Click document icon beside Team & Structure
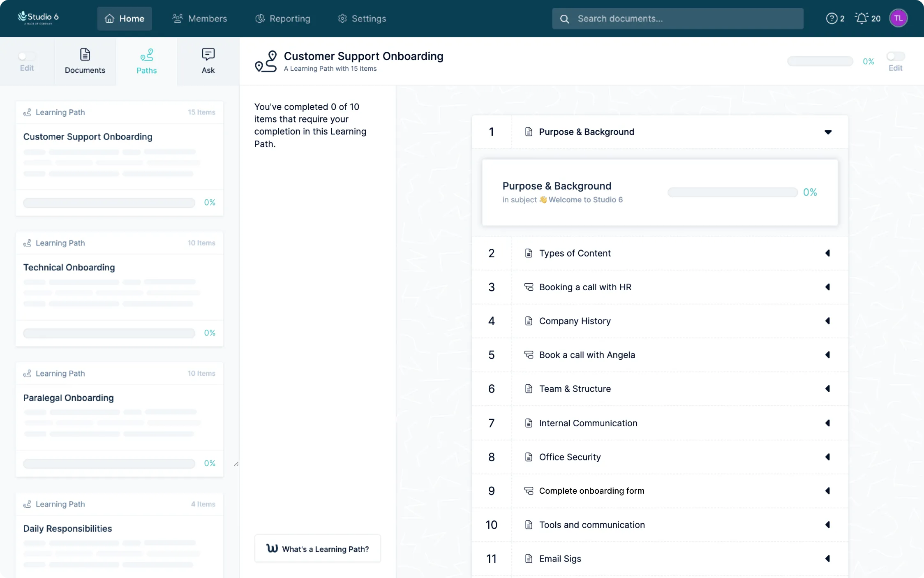 click(529, 388)
